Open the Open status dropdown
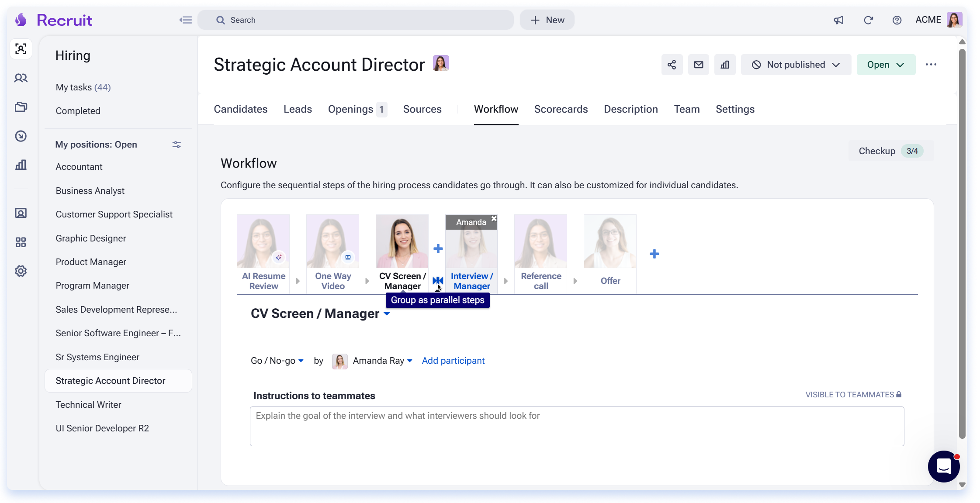This screenshot has height=503, width=980. click(886, 65)
